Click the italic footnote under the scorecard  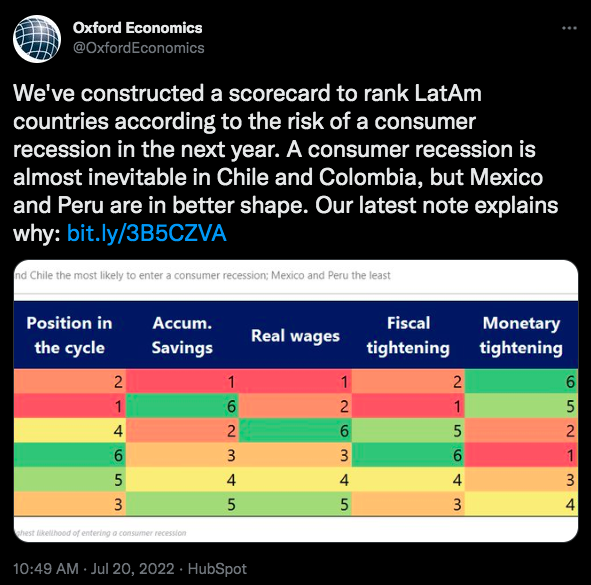[100, 533]
